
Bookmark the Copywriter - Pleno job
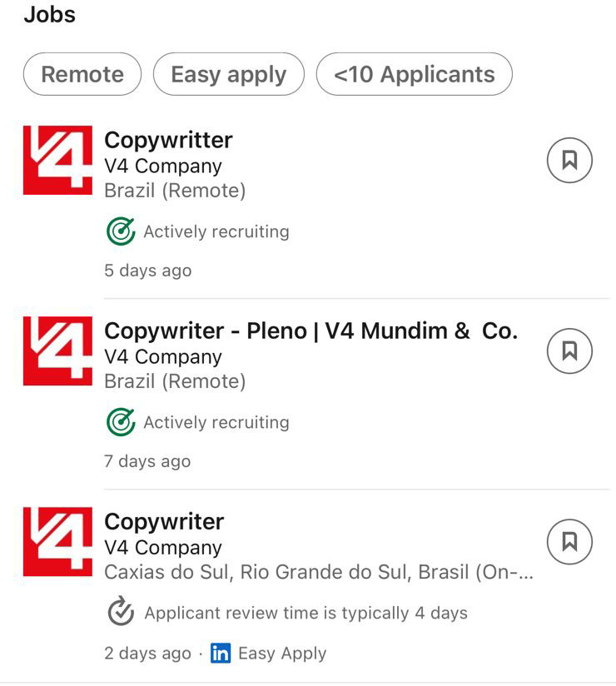click(569, 350)
